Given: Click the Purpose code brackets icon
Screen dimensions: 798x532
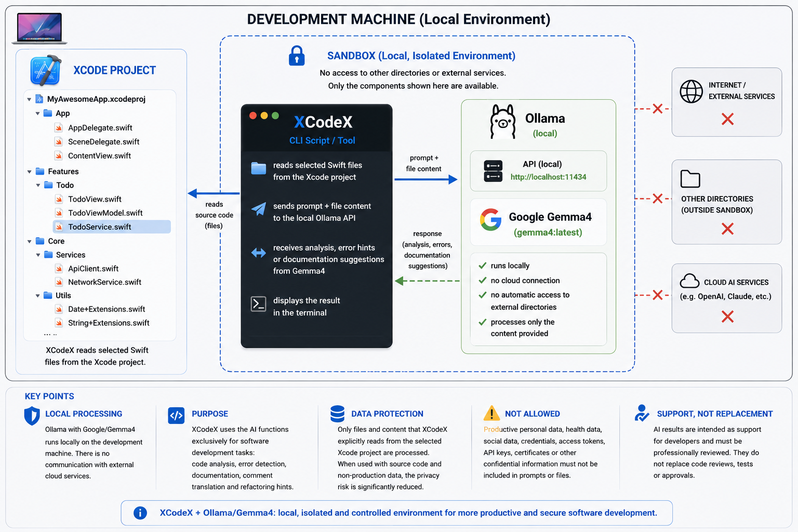Looking at the screenshot, I should coord(176,415).
